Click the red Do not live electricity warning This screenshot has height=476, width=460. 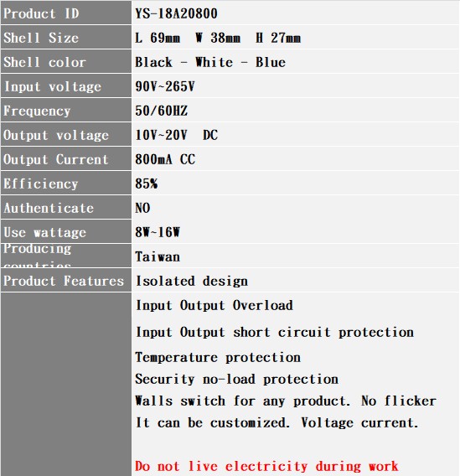(266, 466)
